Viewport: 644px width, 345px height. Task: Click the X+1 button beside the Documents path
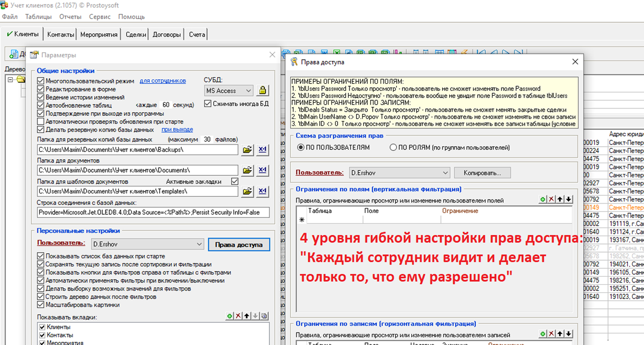point(262,170)
